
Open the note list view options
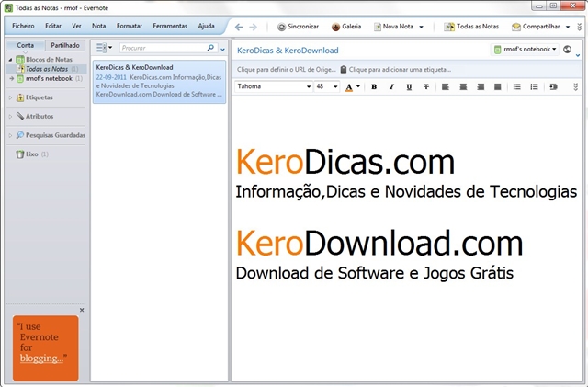104,48
